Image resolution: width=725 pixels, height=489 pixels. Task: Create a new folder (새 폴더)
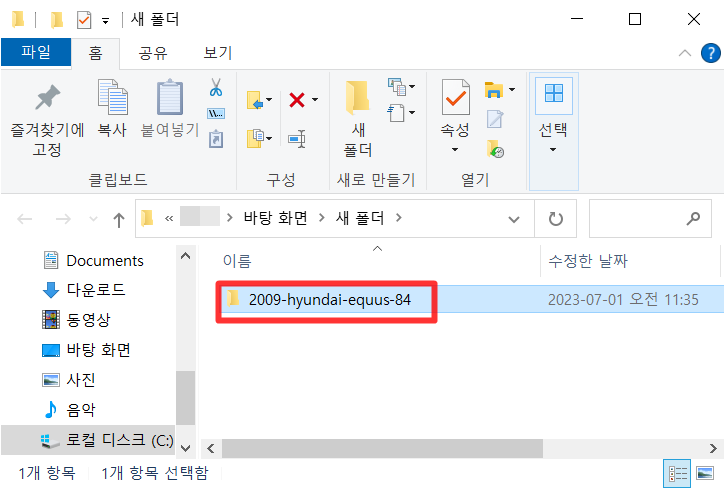point(358,119)
